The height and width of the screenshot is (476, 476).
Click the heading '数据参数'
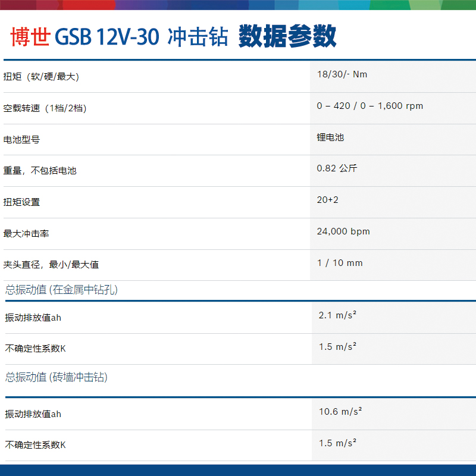287,36
